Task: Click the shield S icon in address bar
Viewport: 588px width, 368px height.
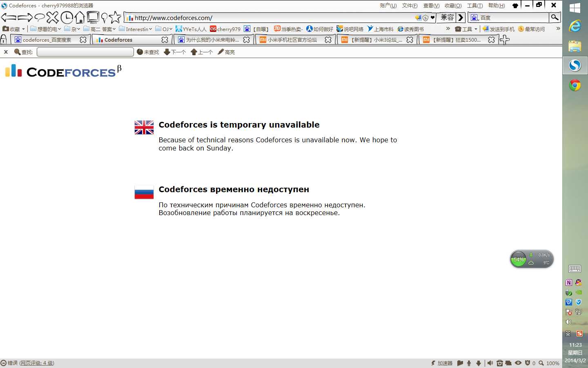Action: coord(425,18)
